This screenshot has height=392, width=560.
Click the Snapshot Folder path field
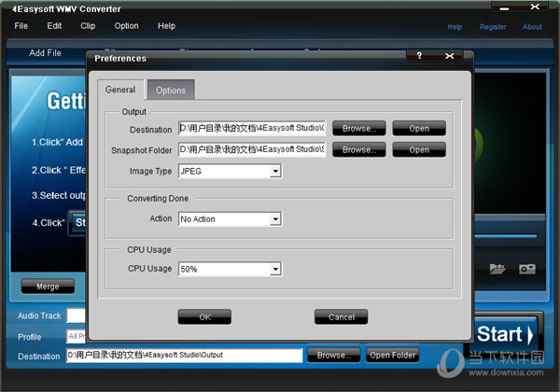[x=252, y=149]
